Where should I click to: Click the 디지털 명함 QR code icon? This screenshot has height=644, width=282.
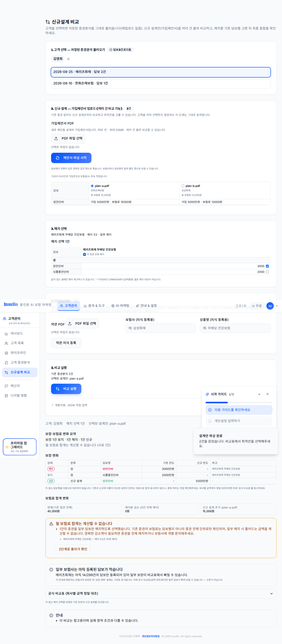coord(6,395)
